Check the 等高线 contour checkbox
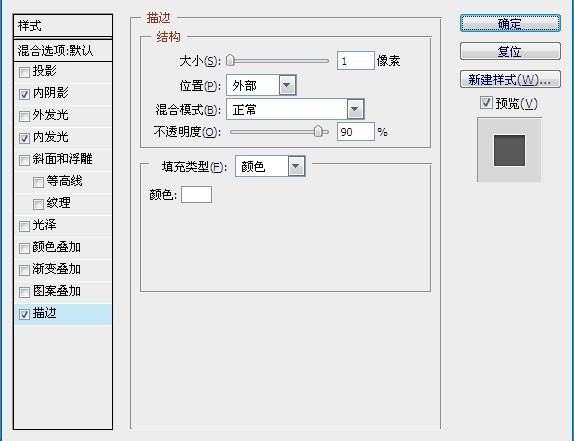Viewport: 574px width, 441px height. pyautogui.click(x=38, y=182)
